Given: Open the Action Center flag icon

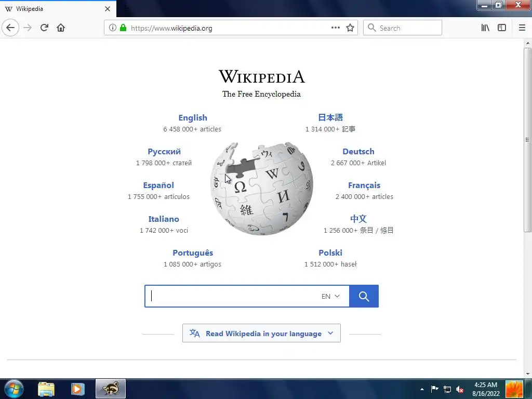Looking at the screenshot, I should coord(435,389).
